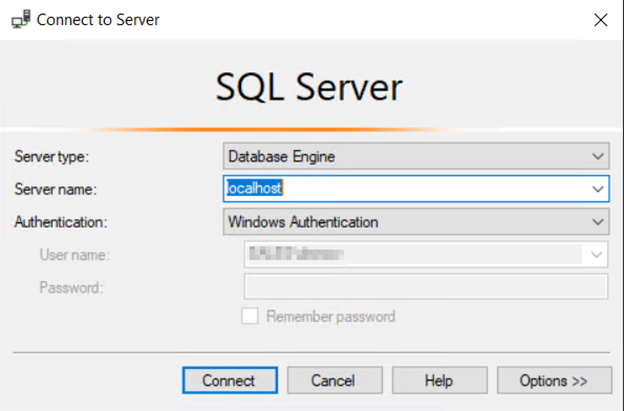Screen dimensions: 624x411
Task: Click into the Server name text field
Action: click(x=400, y=188)
